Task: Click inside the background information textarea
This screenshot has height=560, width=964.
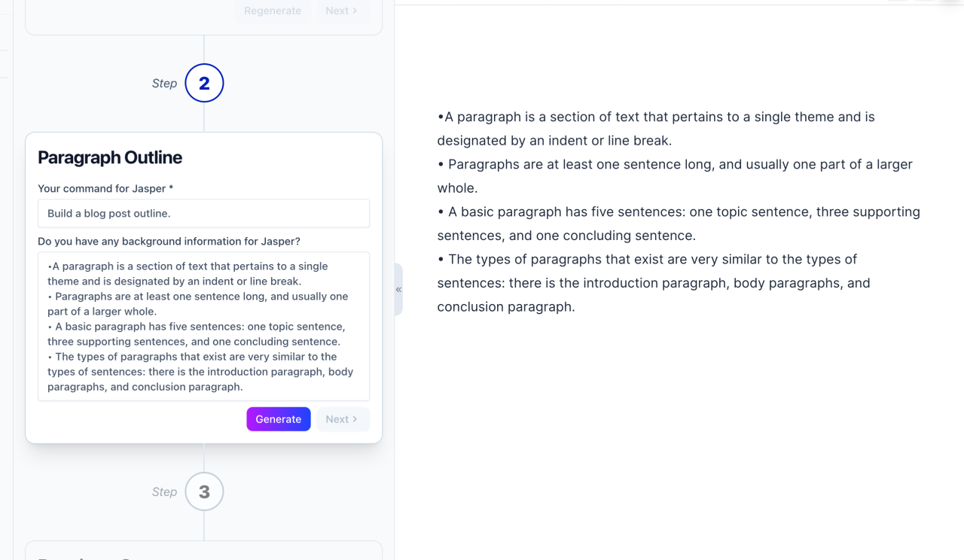Action: 203,326
